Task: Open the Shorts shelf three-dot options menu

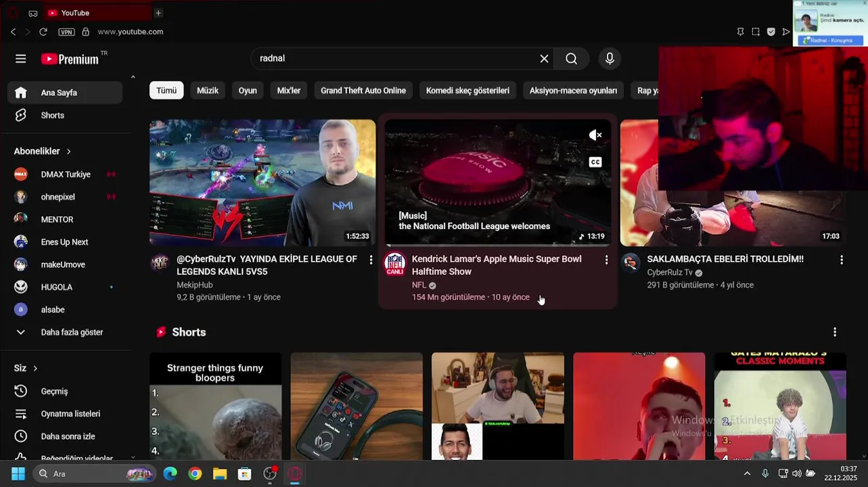Action: click(x=835, y=332)
